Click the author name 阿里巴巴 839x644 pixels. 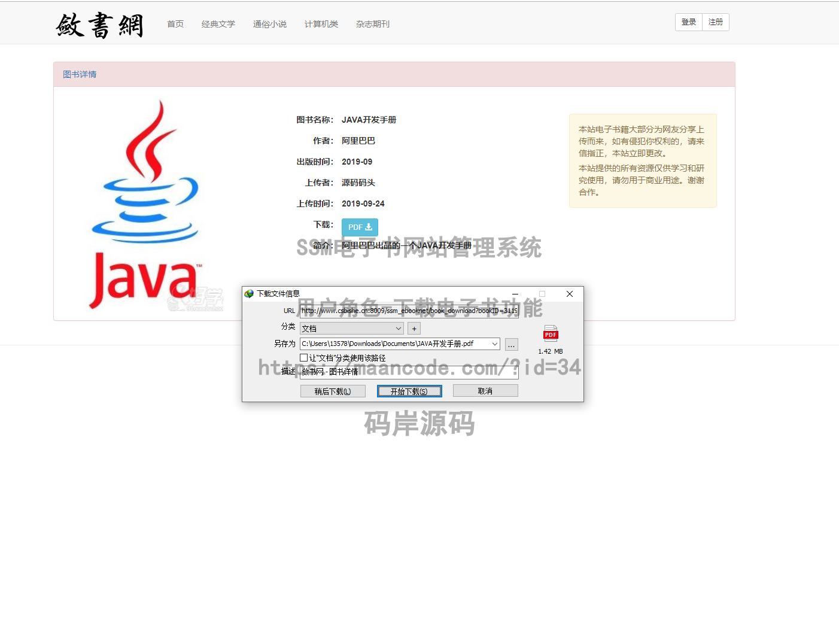pos(358,141)
